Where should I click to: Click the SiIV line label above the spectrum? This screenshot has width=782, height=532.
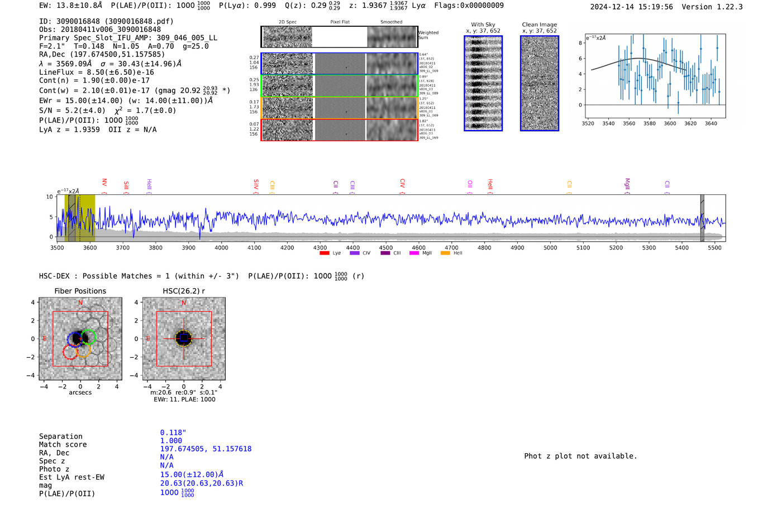click(x=256, y=184)
